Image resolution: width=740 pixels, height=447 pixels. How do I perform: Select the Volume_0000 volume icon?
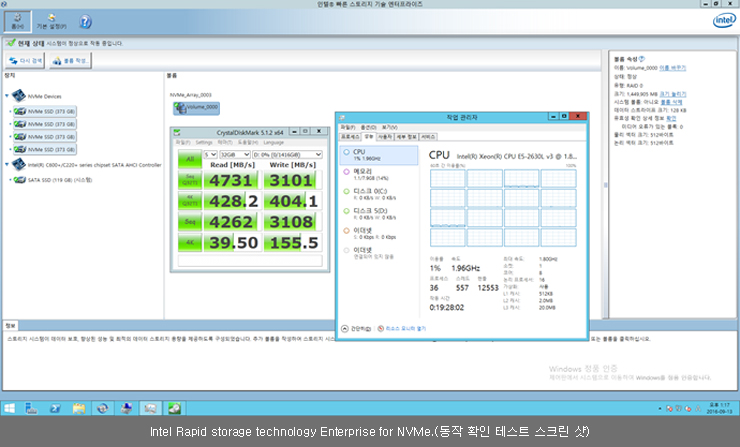point(196,108)
